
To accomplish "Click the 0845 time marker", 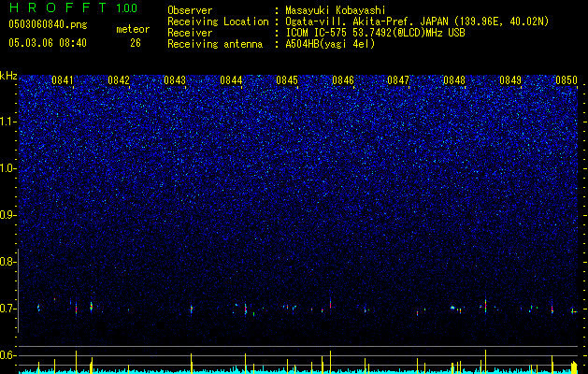I will click(287, 80).
